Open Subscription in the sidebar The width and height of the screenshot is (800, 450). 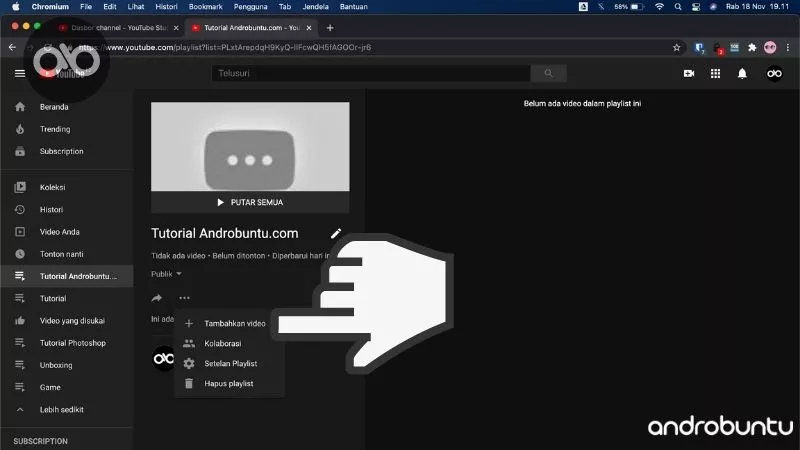pyautogui.click(x=61, y=152)
